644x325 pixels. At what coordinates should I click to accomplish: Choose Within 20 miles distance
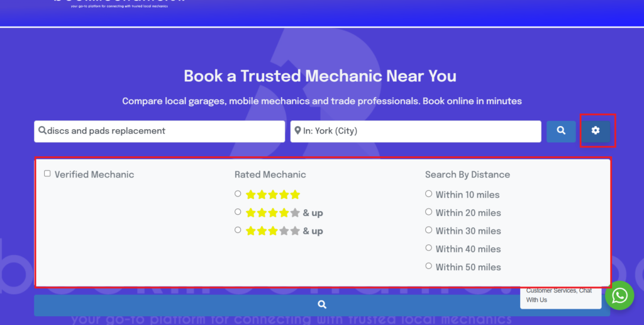coord(428,212)
